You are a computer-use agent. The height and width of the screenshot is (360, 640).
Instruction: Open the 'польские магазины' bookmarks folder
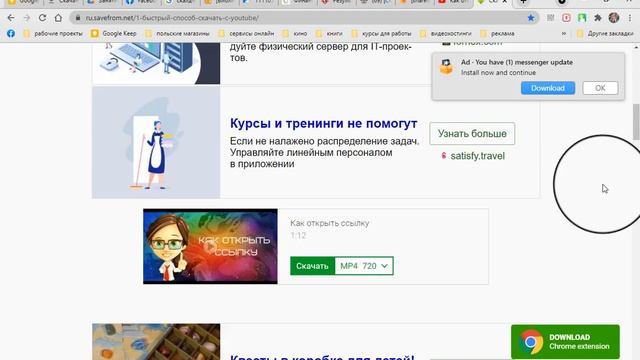[x=178, y=33]
